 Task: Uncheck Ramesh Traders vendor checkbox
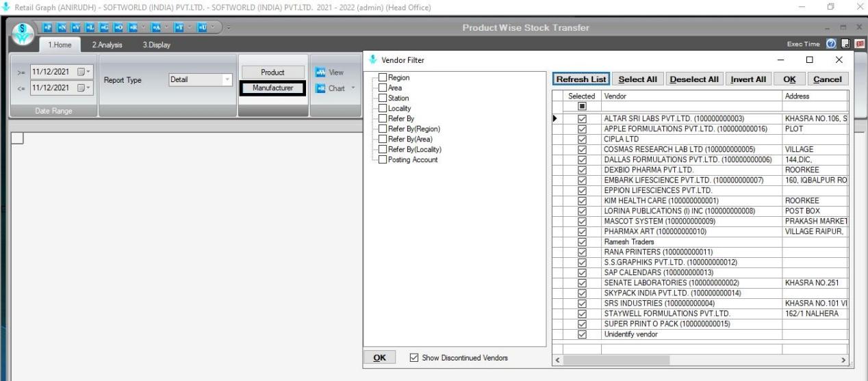pyautogui.click(x=583, y=241)
